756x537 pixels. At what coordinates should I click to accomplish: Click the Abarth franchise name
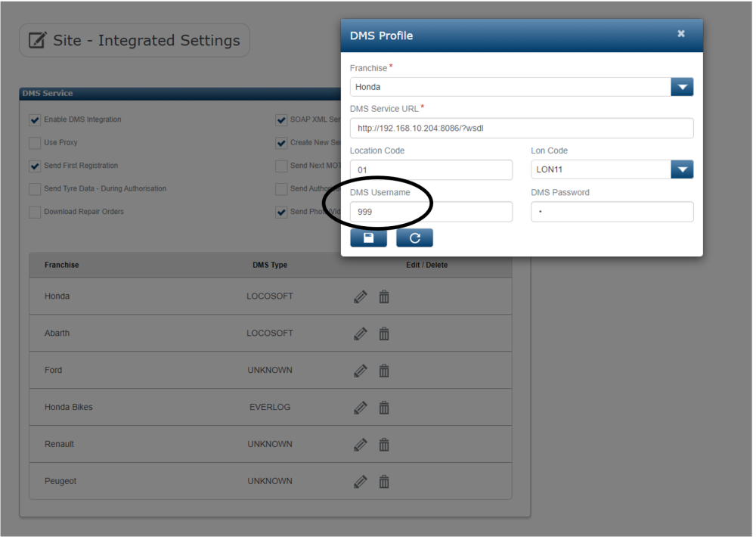click(x=57, y=333)
